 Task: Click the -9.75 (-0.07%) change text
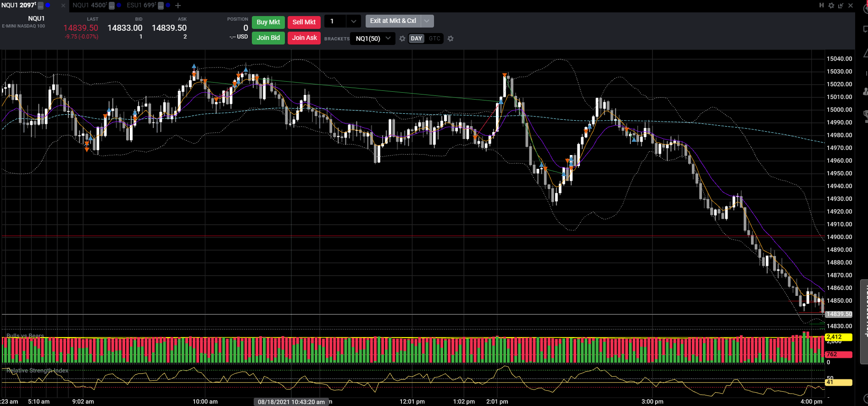82,37
